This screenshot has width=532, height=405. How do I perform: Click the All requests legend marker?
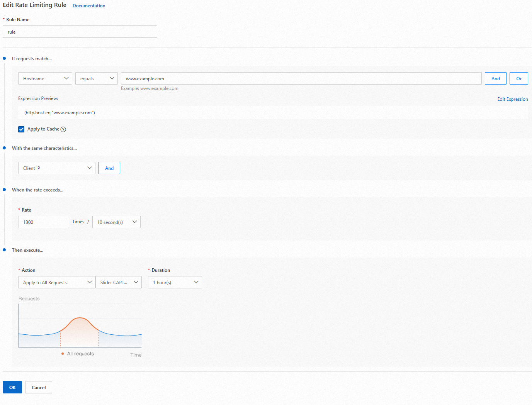click(x=63, y=353)
